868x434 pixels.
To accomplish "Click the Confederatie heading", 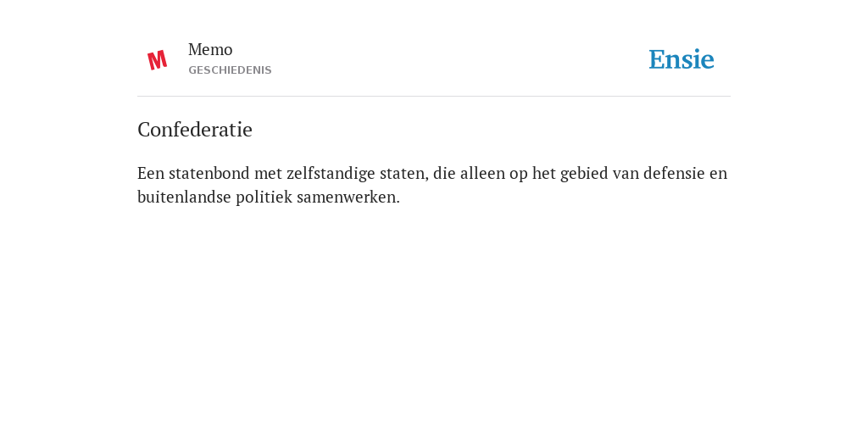I will point(195,130).
